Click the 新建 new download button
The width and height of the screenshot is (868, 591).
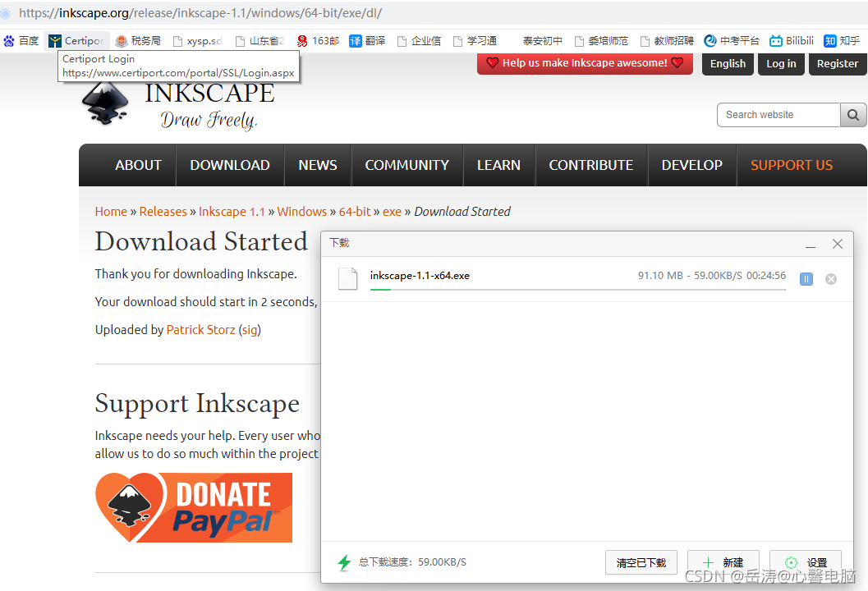tap(723, 562)
